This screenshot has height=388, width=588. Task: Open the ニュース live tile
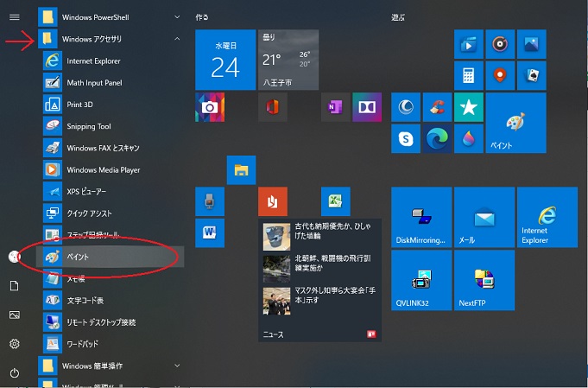point(319,280)
